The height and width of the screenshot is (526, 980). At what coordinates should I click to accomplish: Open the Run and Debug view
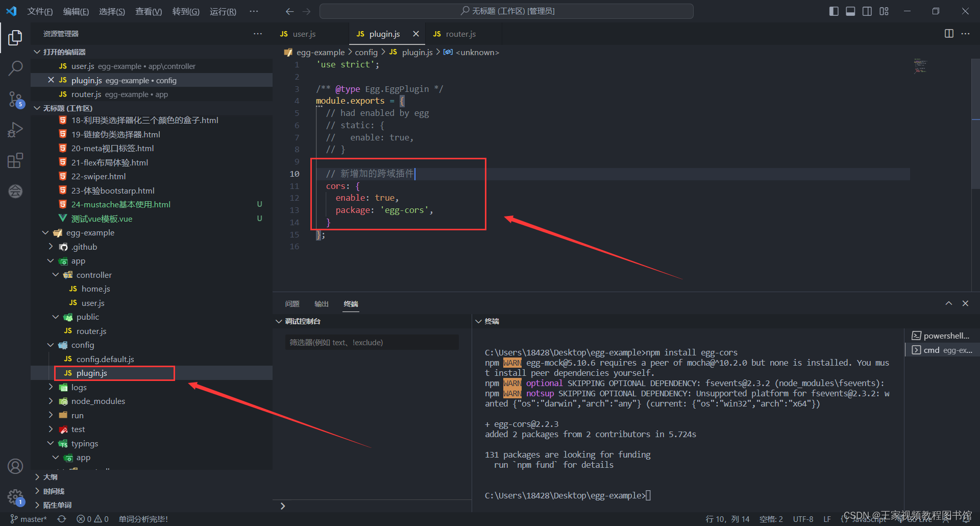point(15,130)
